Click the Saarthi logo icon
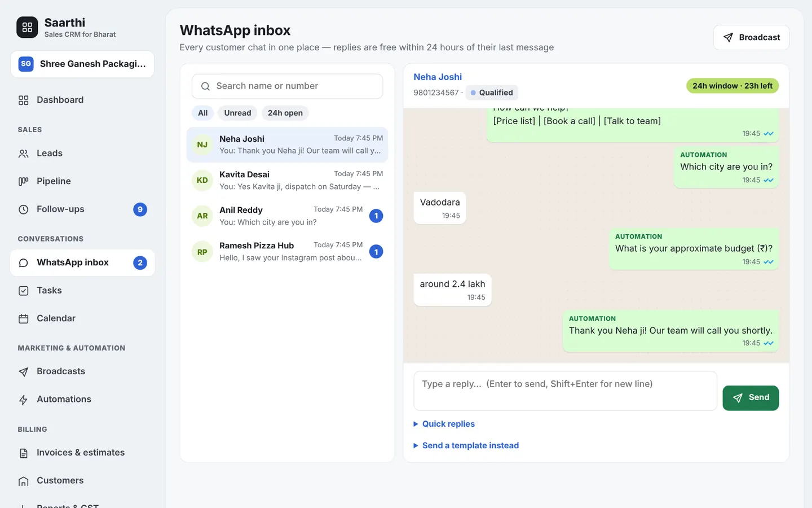Viewport: 812px width, 508px height. click(27, 27)
